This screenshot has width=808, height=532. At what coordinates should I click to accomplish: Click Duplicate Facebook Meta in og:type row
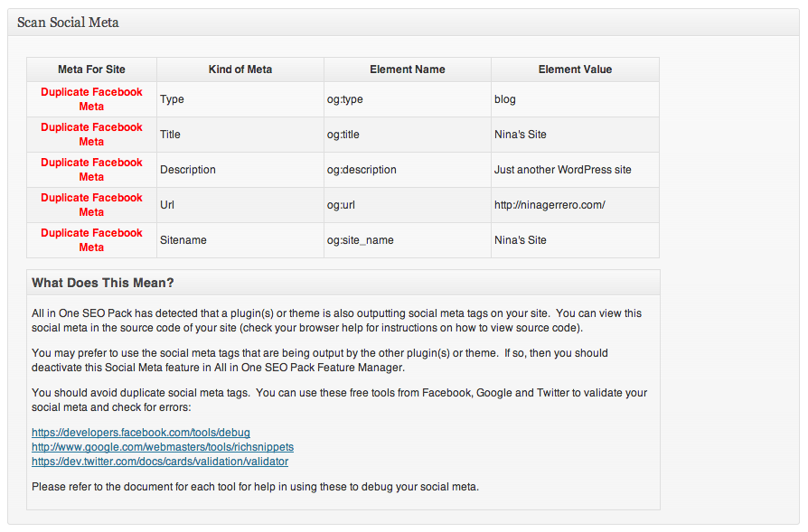[x=91, y=99]
